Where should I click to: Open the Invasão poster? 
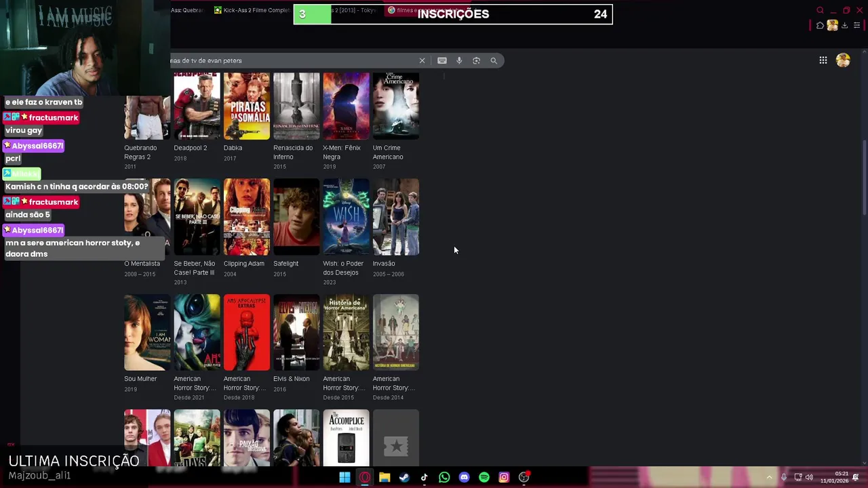click(x=396, y=217)
